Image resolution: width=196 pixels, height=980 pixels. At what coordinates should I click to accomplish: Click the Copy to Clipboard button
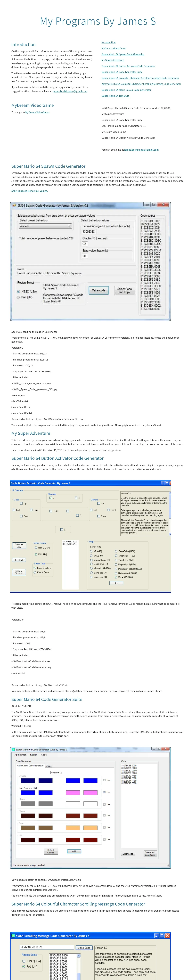19,572
